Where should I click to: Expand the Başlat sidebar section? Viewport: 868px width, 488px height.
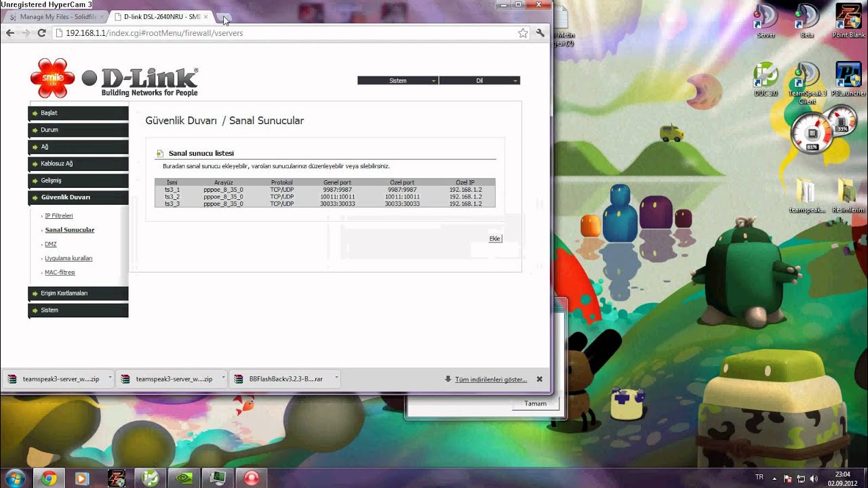pyautogui.click(x=78, y=113)
